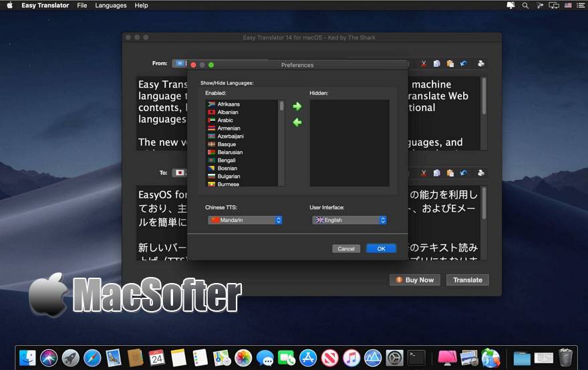
Task: Click the Paste clipboard icon in the From toolbar
Action: pyautogui.click(x=450, y=64)
